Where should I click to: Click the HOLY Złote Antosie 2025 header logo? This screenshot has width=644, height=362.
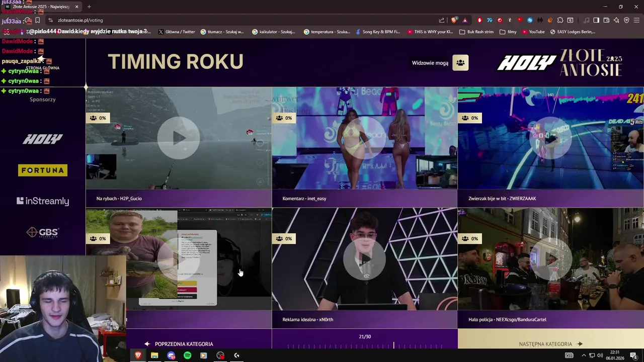(559, 62)
